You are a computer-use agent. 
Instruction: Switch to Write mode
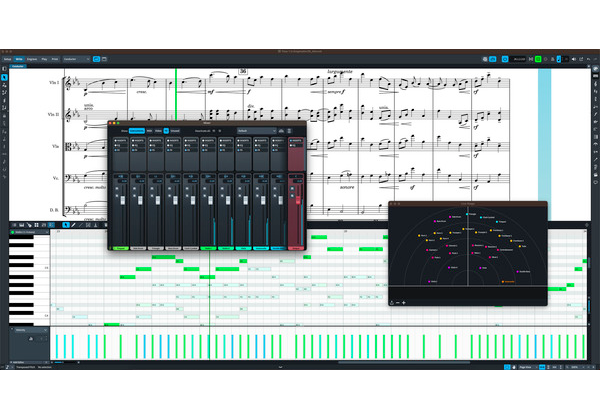(19, 59)
